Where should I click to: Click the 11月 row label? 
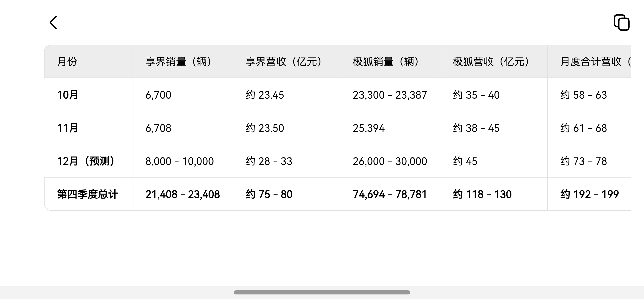pos(68,128)
